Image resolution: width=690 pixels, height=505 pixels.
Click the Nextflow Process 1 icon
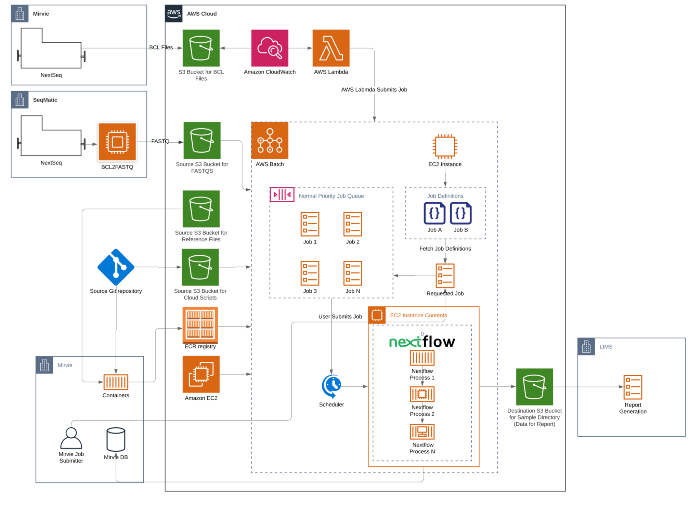422,358
